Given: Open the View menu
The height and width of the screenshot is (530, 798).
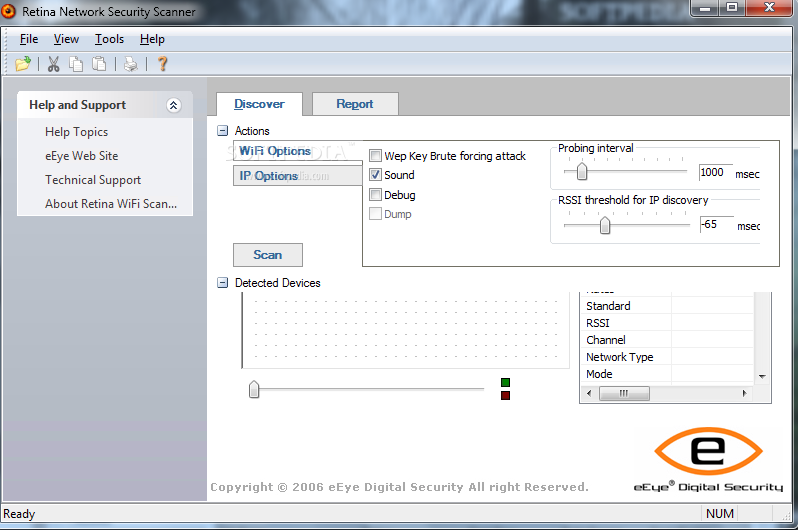Looking at the screenshot, I should [x=66, y=39].
